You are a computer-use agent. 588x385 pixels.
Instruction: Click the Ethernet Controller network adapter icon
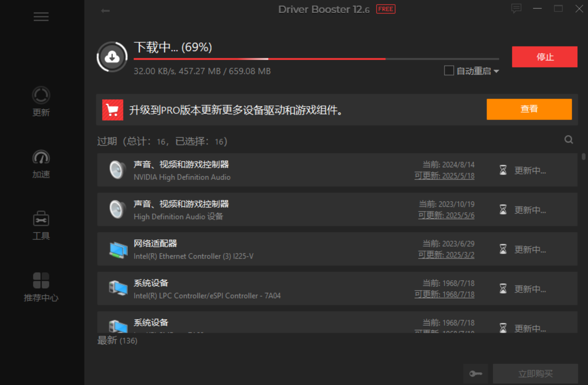[118, 250]
